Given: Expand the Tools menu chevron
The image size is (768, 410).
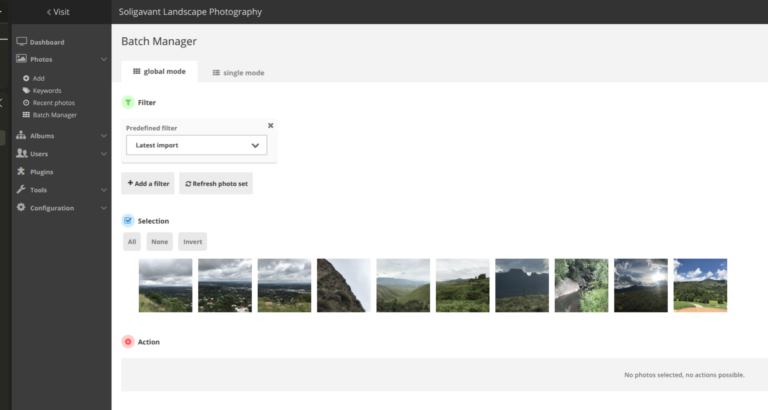Looking at the screenshot, I should point(104,190).
